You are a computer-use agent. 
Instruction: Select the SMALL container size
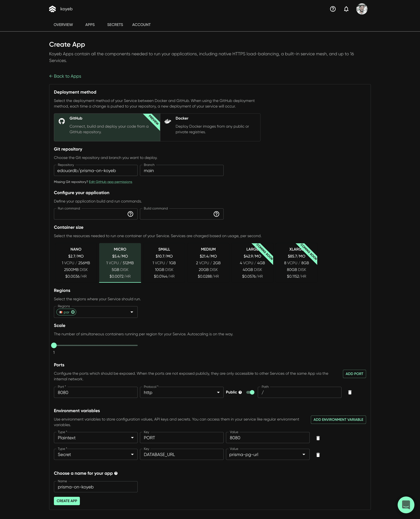pyautogui.click(x=164, y=263)
